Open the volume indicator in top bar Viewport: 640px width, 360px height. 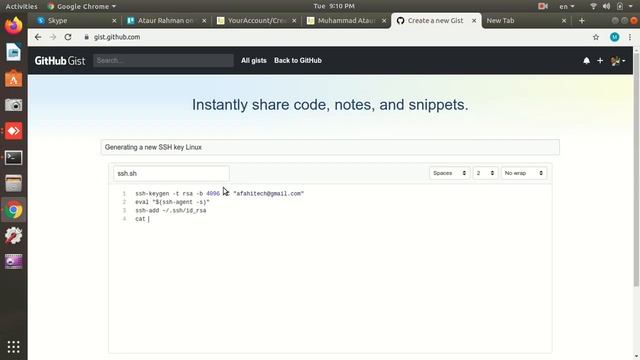tap(607, 6)
